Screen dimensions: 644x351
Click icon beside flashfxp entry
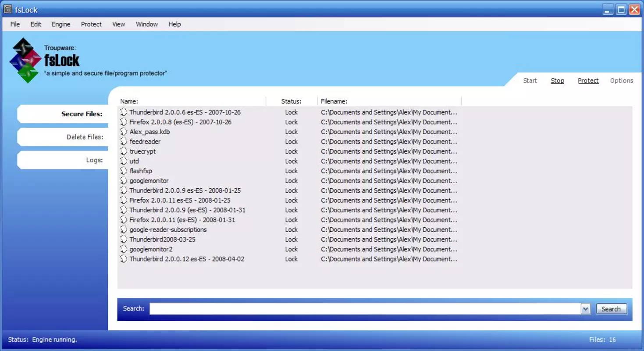[124, 171]
